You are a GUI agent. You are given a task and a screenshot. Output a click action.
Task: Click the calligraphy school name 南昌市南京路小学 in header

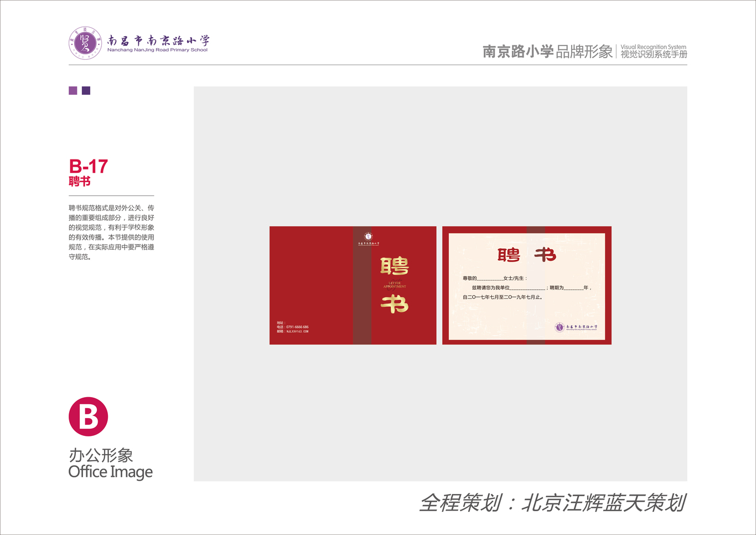pyautogui.click(x=158, y=40)
